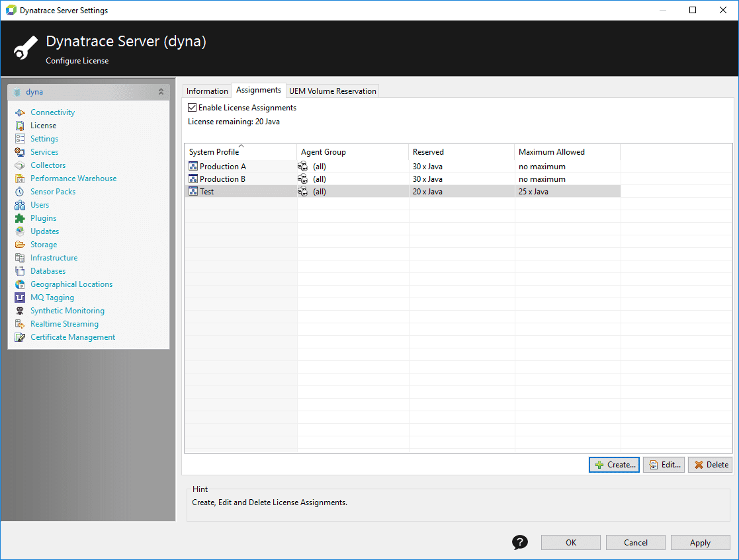Close the Dynatrace Server Settings window
Screen dimensions: 739x560
point(723,10)
